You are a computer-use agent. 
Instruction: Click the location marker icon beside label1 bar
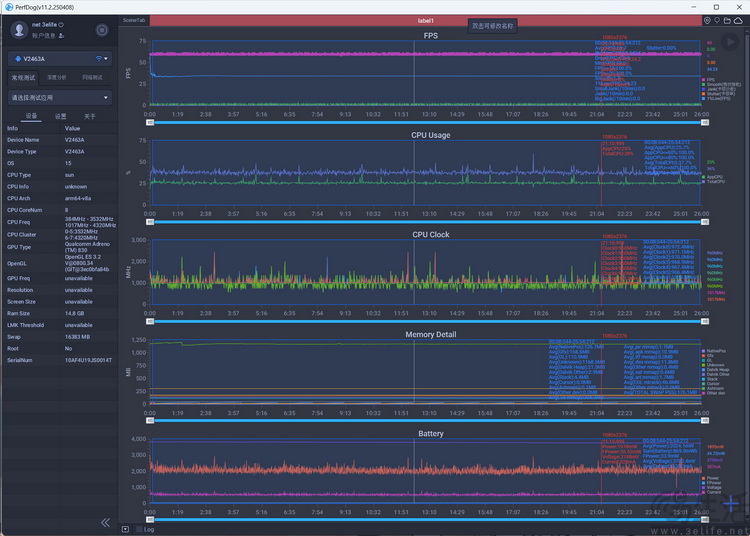(x=707, y=21)
